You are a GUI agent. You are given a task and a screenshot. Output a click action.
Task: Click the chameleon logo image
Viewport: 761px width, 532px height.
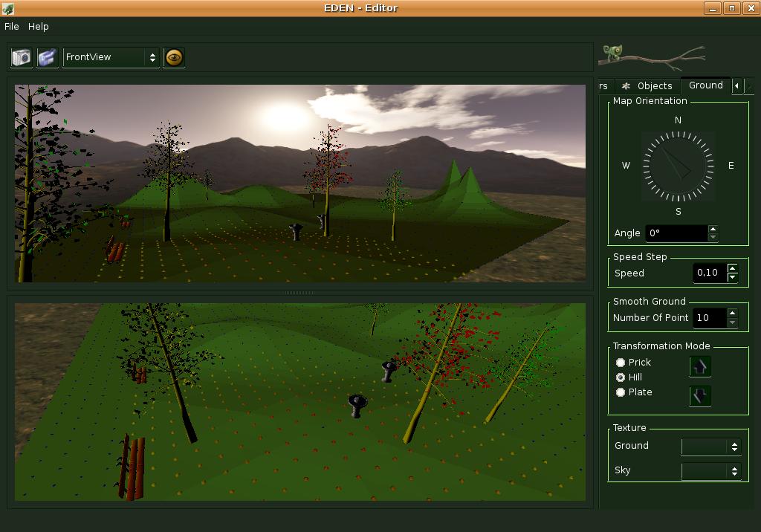point(652,57)
